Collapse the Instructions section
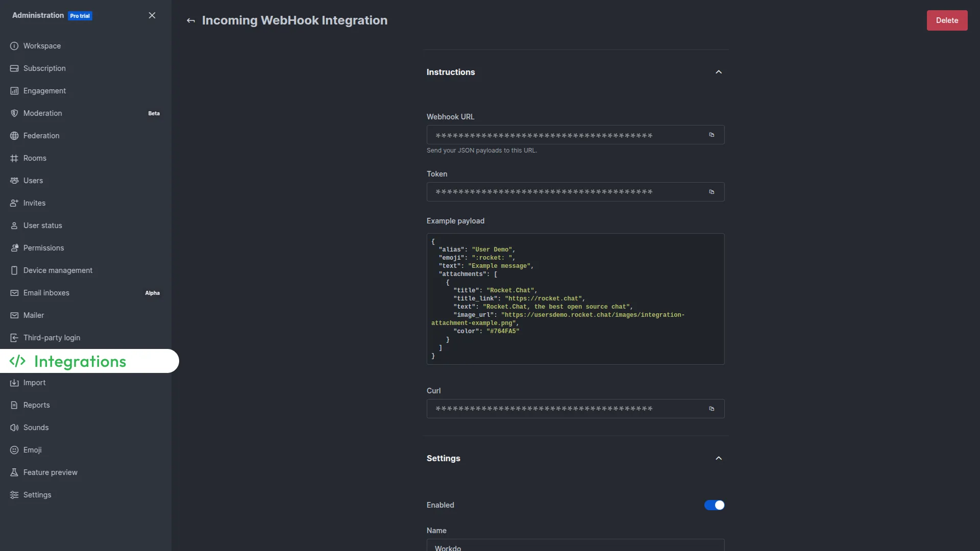980x551 pixels. [x=718, y=72]
